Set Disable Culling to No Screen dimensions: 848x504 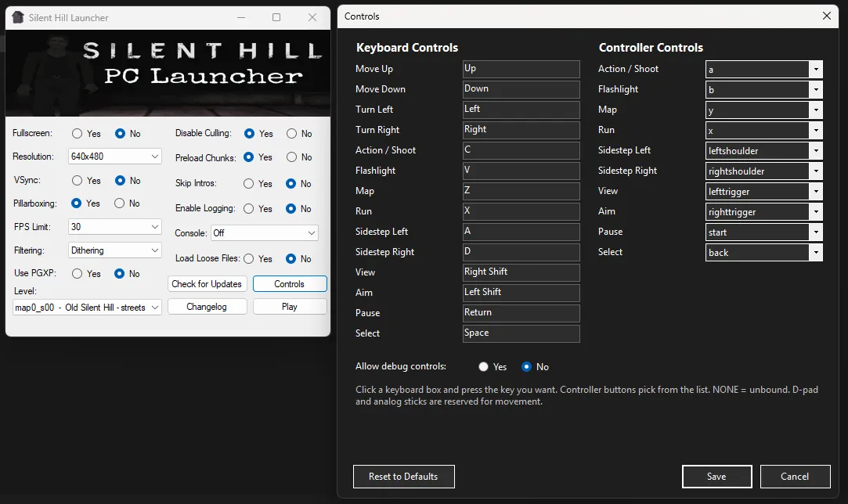click(x=291, y=134)
